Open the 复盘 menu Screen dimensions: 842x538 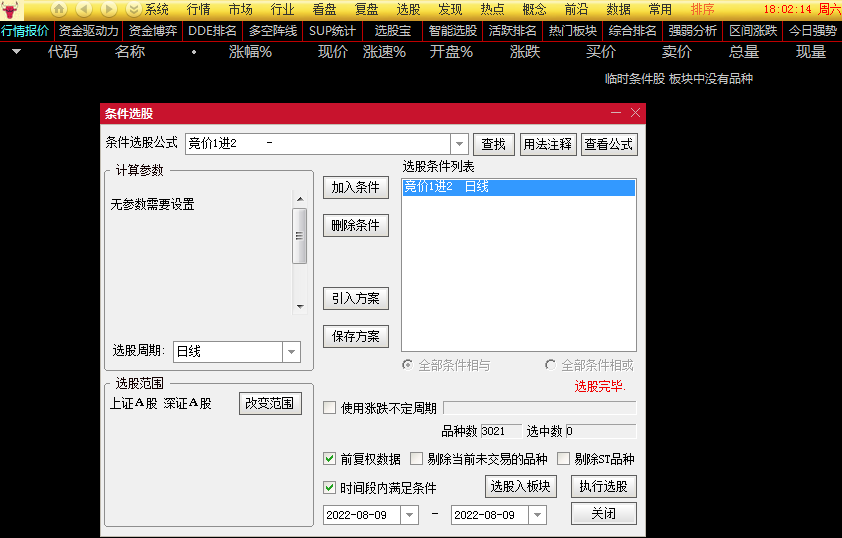point(367,9)
